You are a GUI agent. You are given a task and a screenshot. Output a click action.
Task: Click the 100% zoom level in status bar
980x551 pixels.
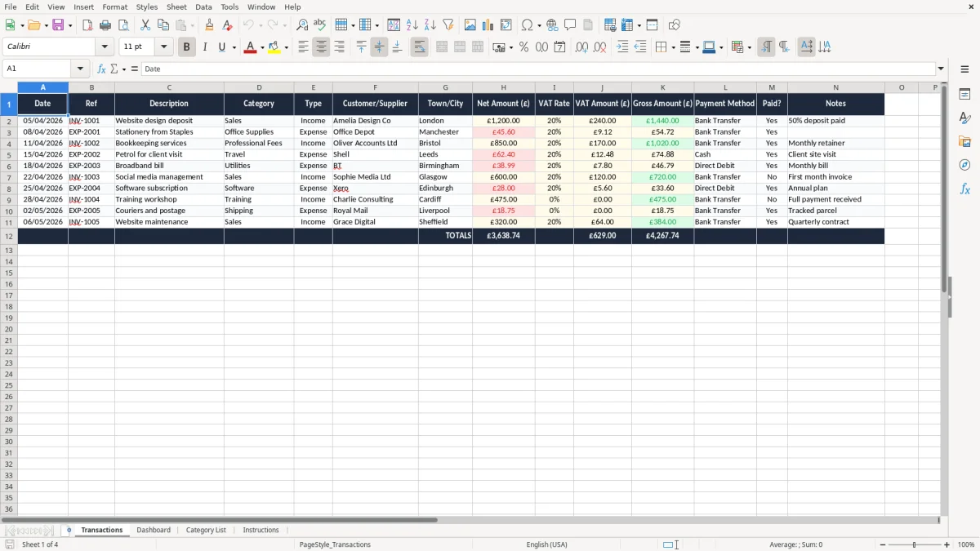pyautogui.click(x=966, y=544)
